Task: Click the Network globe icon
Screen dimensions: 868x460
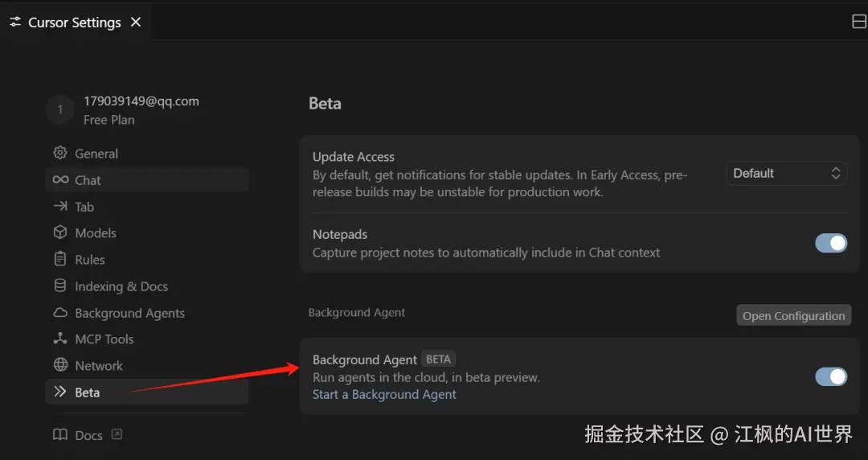Action: pyautogui.click(x=60, y=366)
